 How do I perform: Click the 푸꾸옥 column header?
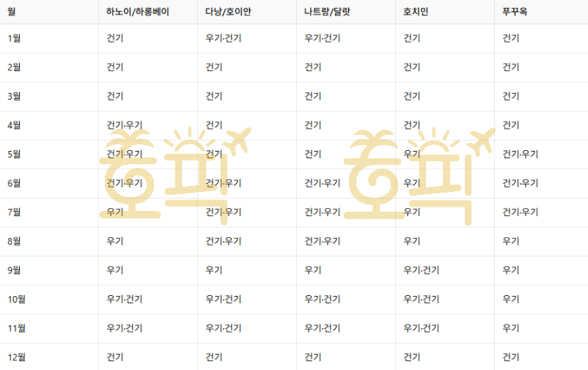(515, 12)
